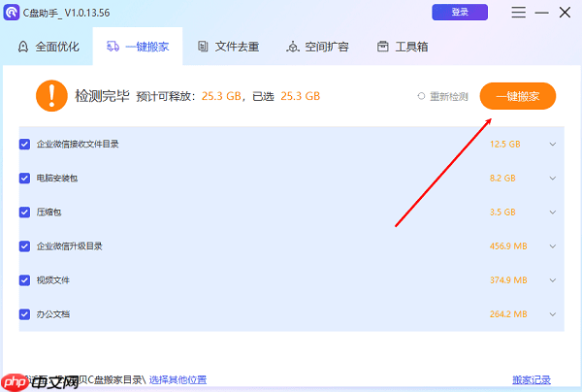Viewport: 582px width, 392px height.
Task: Expand the 电脑安装包 row chevron
Action: (553, 179)
